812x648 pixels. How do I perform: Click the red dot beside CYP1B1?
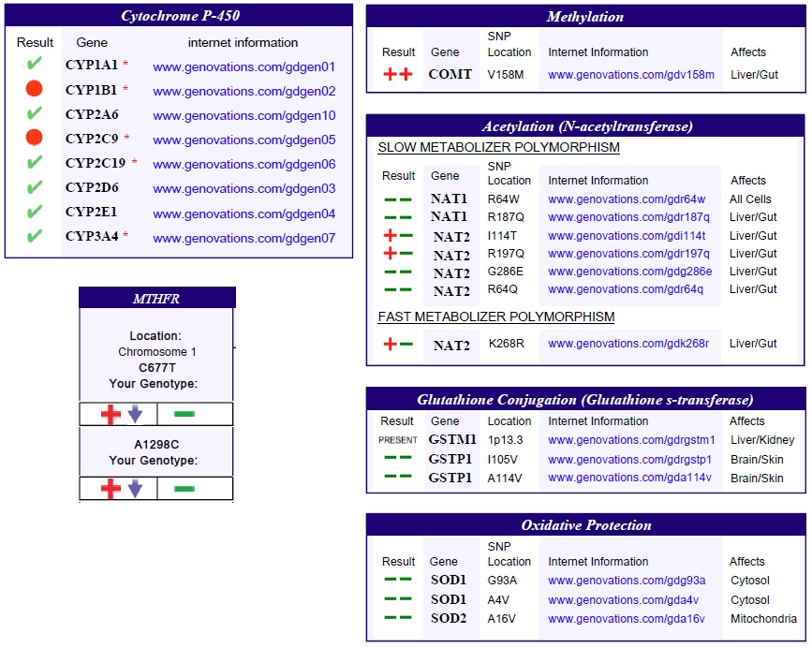coord(34,89)
